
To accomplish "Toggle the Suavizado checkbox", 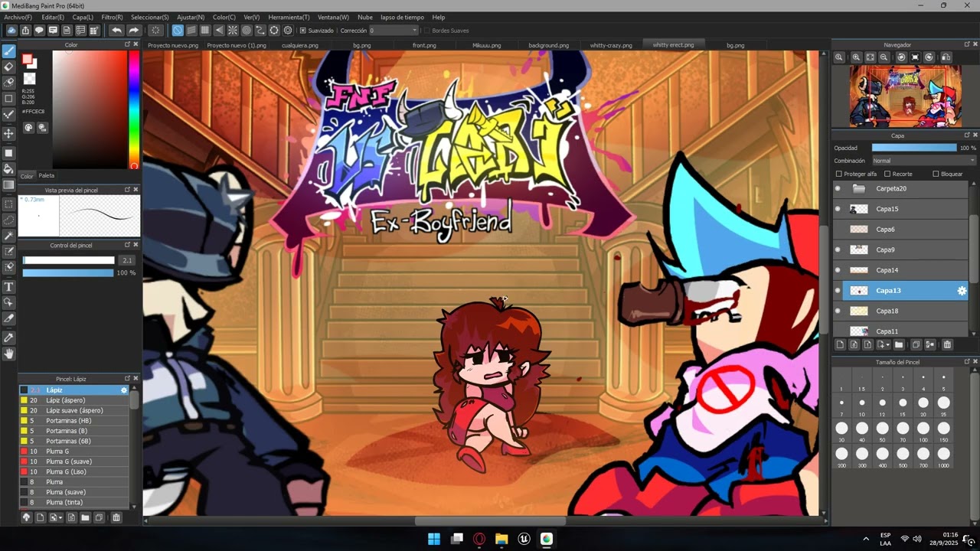I will 303,31.
